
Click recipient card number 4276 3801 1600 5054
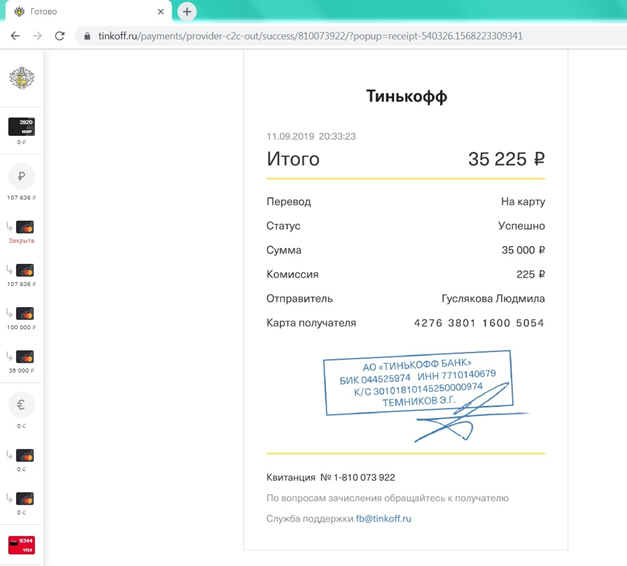pyautogui.click(x=479, y=323)
